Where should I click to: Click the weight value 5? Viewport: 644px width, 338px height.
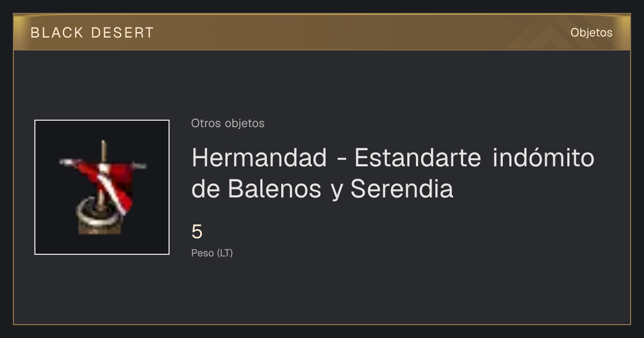click(197, 232)
